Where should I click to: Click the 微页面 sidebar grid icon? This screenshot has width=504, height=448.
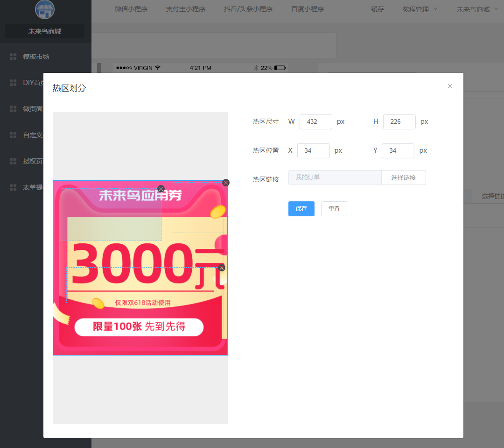[13, 109]
